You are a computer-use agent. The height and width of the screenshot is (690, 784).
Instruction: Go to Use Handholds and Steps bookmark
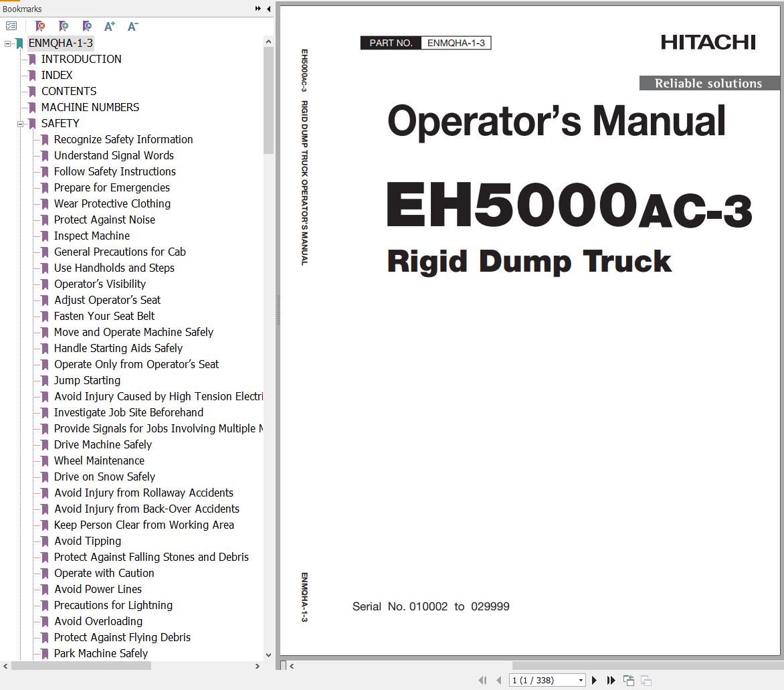tap(114, 268)
